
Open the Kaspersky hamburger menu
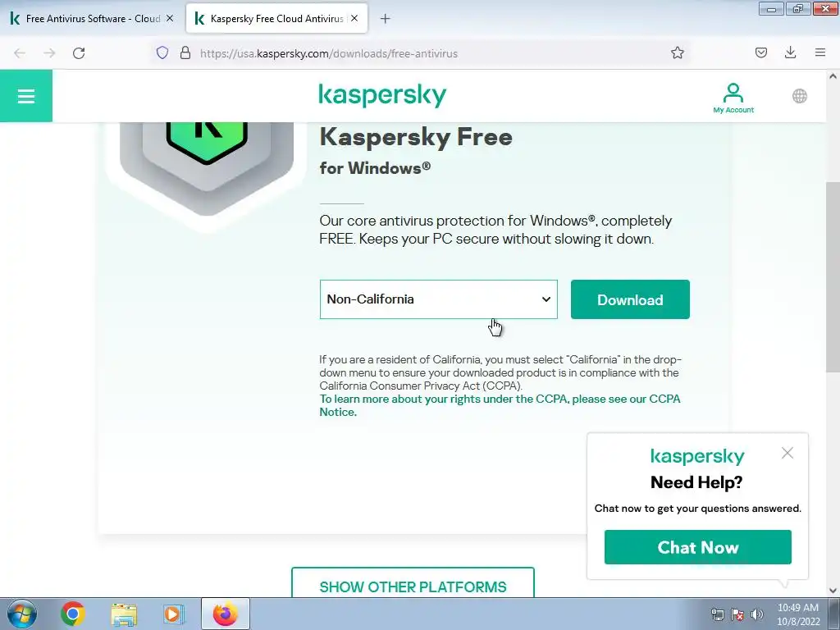pos(25,96)
